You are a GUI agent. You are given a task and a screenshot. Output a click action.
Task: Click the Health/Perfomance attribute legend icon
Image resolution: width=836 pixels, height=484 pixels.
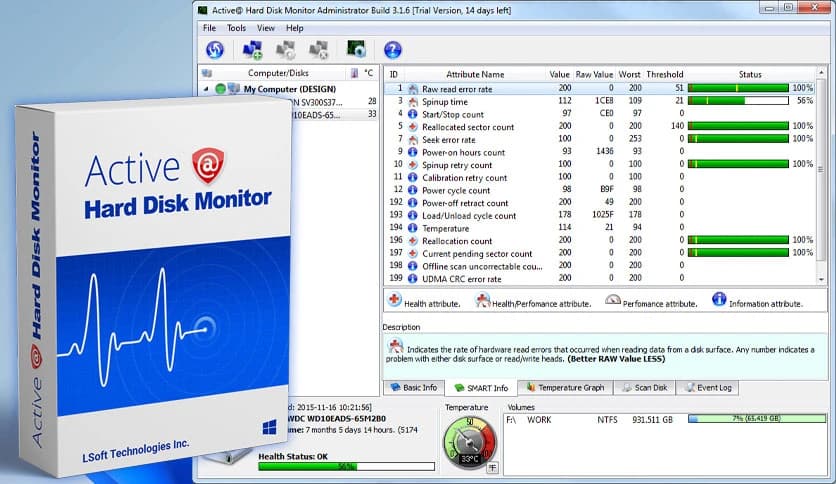point(483,300)
